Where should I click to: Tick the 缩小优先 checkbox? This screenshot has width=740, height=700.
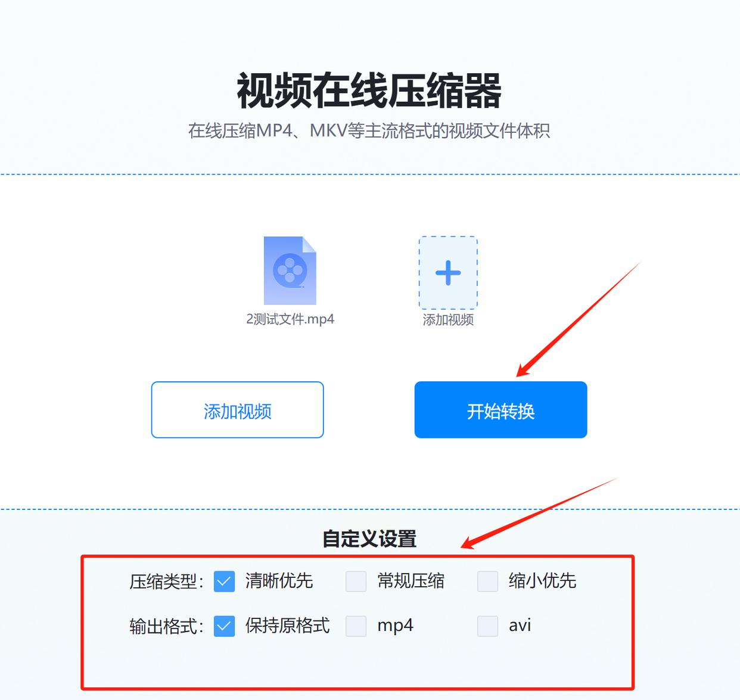487,581
